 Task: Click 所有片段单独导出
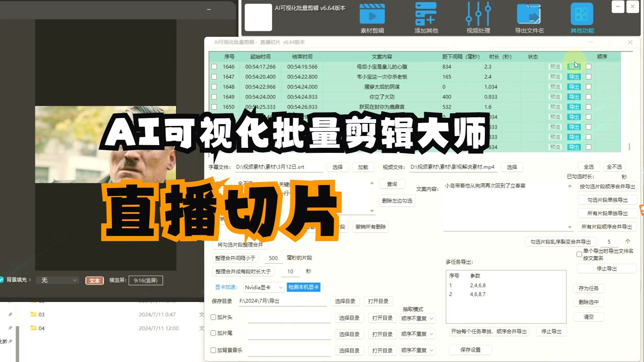pyautogui.click(x=607, y=213)
